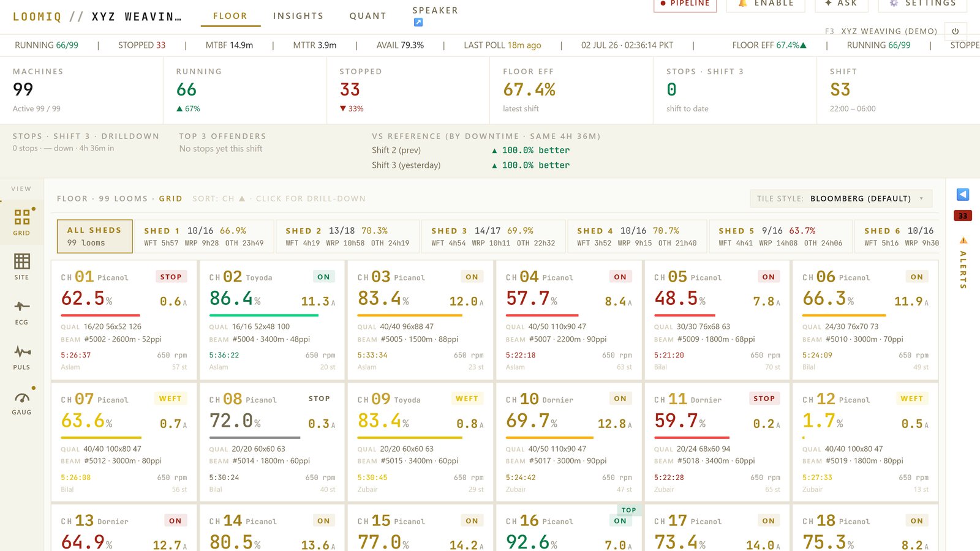
Task: Filter looms by Shed 2
Action: [x=348, y=236]
